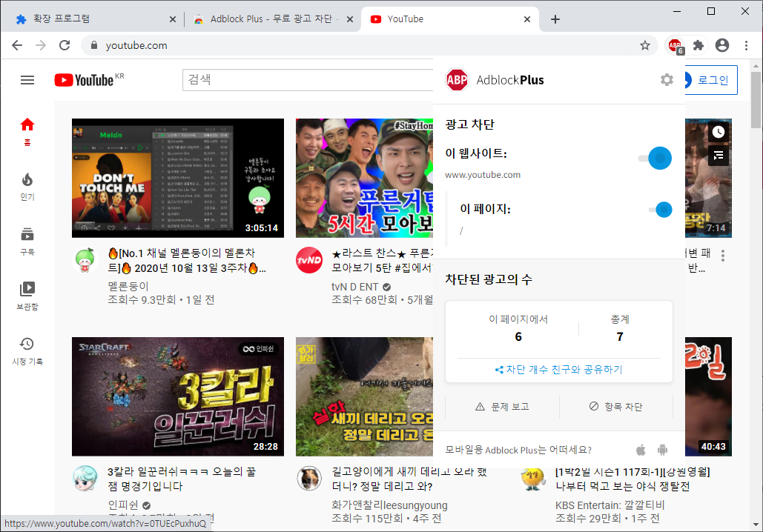Image resolution: width=763 pixels, height=532 pixels.
Task: Open the tvN D ENT channel avatar
Action: click(309, 259)
